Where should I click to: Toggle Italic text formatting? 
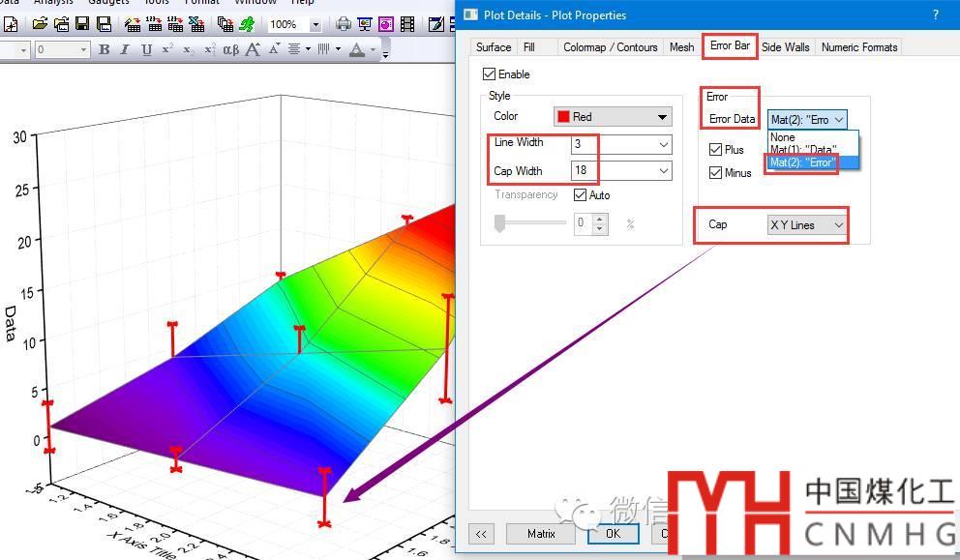point(125,49)
